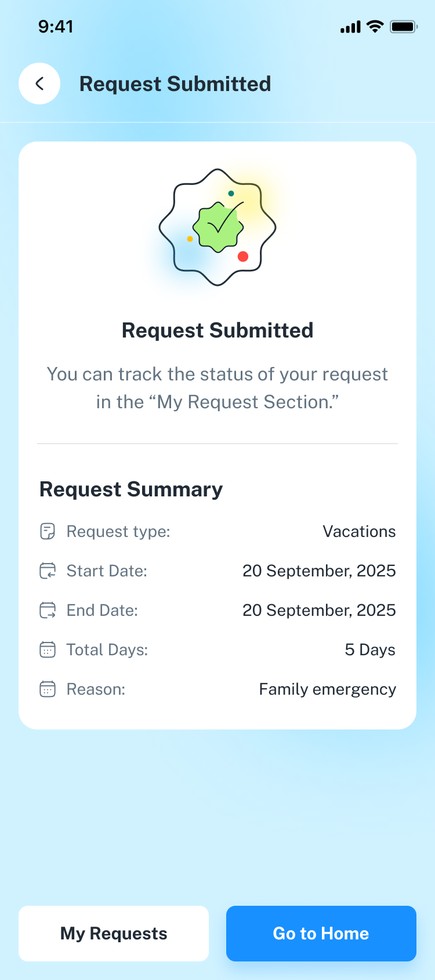Tap the back arrow button
This screenshot has width=435, height=980.
[39, 84]
